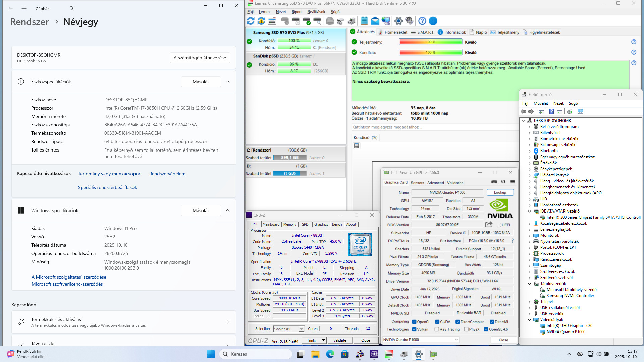Screen dimensions: 644x362
Task: Collapse the Eszközspecifikációk section chevron
Action: tap(228, 82)
